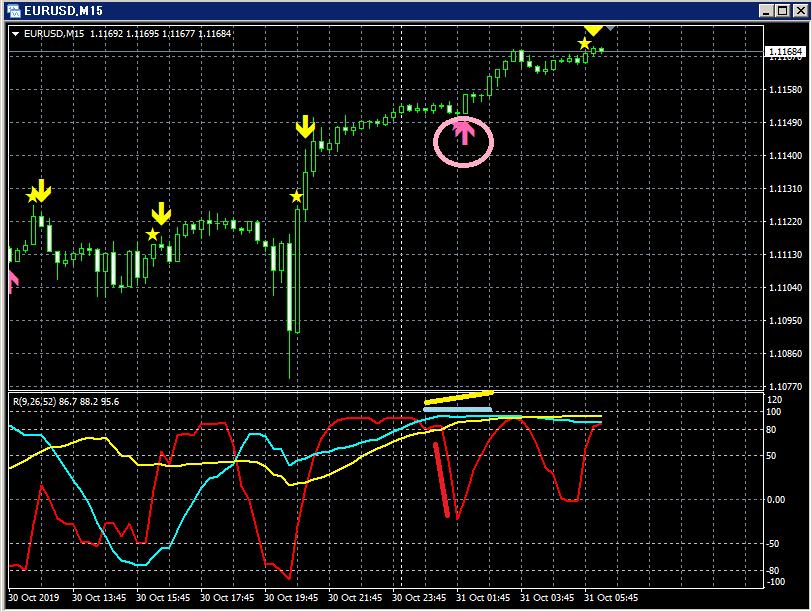Select the R(9,26,52) indicator label
This screenshot has width=812, height=612.
coord(66,401)
